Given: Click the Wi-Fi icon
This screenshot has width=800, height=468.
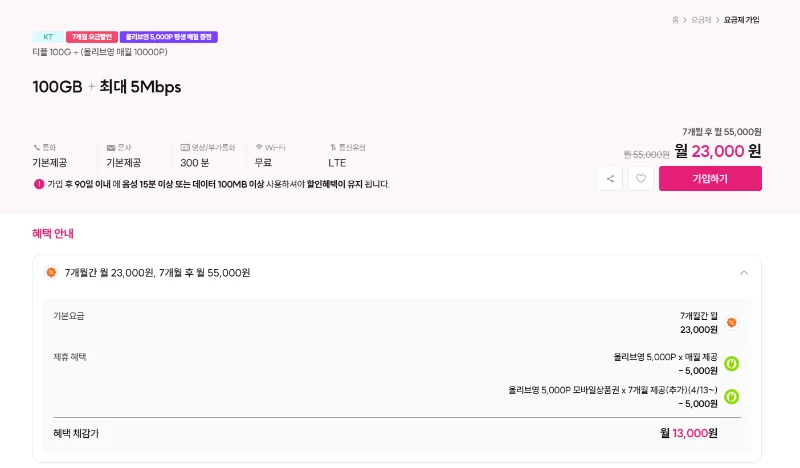Looking at the screenshot, I should coord(259,147).
